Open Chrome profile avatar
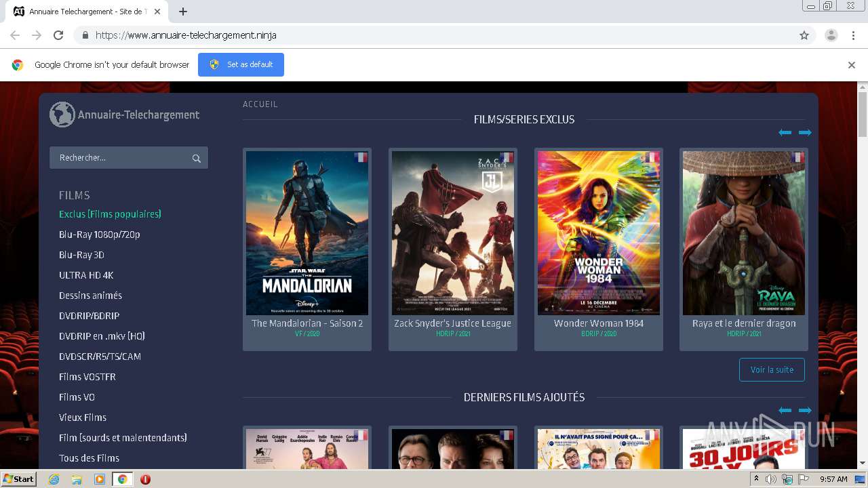 coord(831,35)
